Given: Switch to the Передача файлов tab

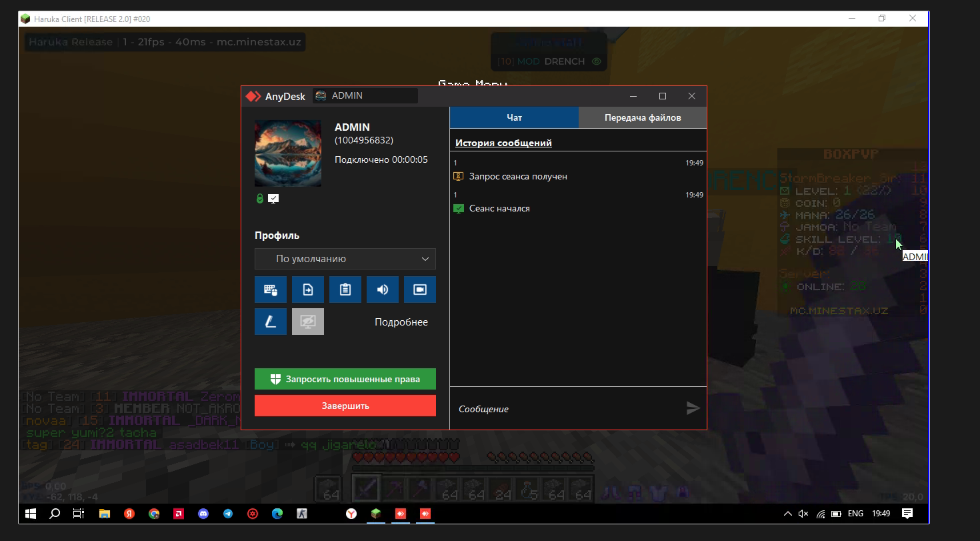Looking at the screenshot, I should point(641,117).
